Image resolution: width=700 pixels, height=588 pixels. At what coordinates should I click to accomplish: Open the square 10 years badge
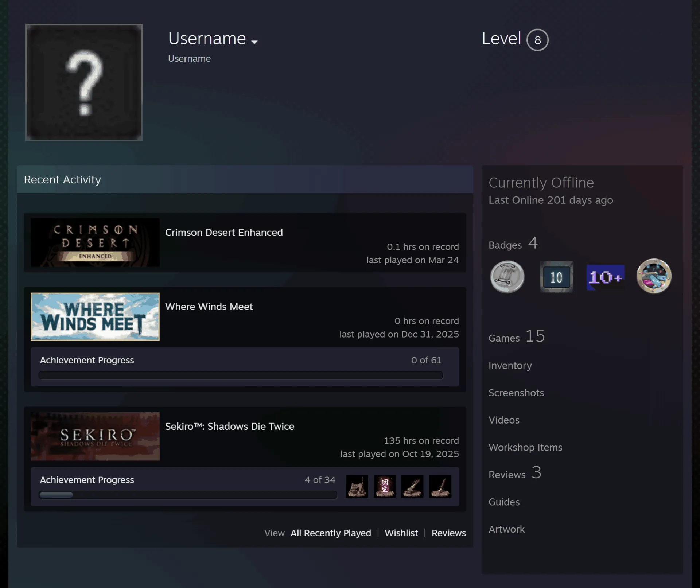(556, 277)
